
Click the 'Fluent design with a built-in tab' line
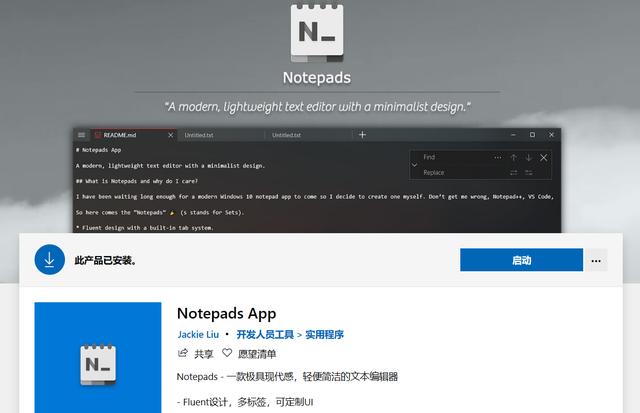(144, 228)
